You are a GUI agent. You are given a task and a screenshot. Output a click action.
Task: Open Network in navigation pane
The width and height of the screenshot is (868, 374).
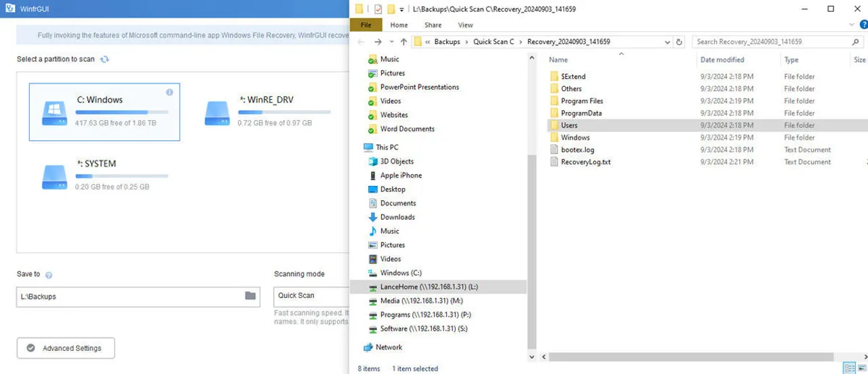click(382, 347)
